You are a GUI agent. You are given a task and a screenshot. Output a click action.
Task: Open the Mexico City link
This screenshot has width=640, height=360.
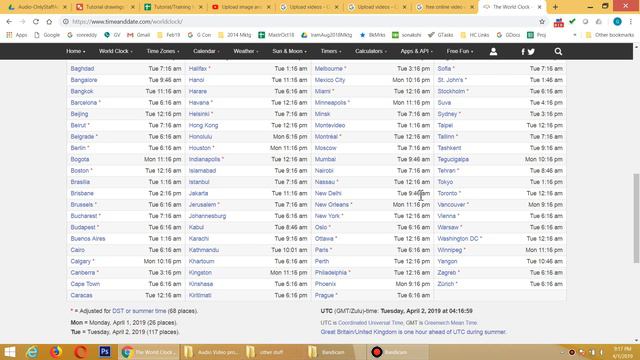tap(330, 80)
